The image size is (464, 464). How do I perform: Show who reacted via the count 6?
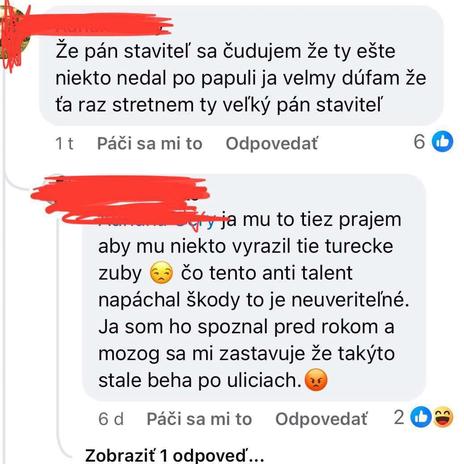pos(419,142)
